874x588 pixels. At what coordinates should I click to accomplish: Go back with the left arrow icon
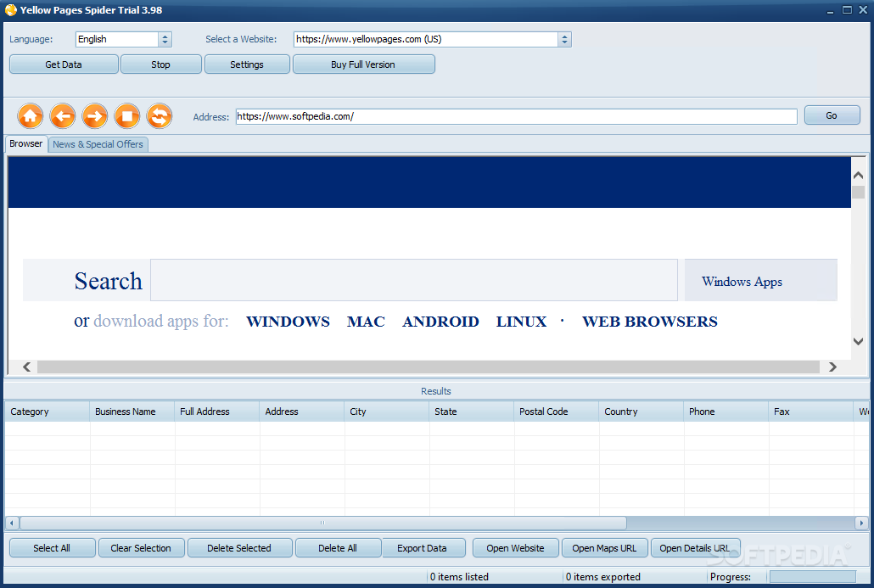[x=63, y=116]
